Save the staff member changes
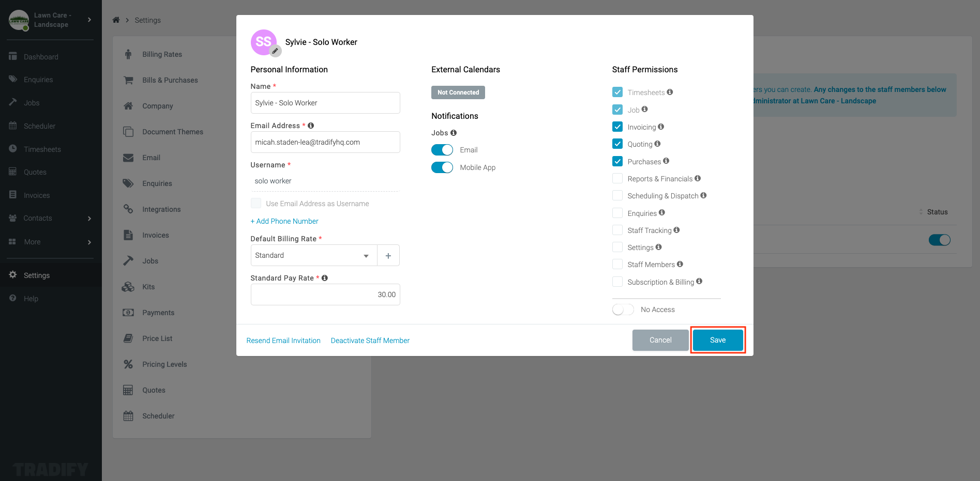Viewport: 980px width, 481px height. click(x=718, y=340)
